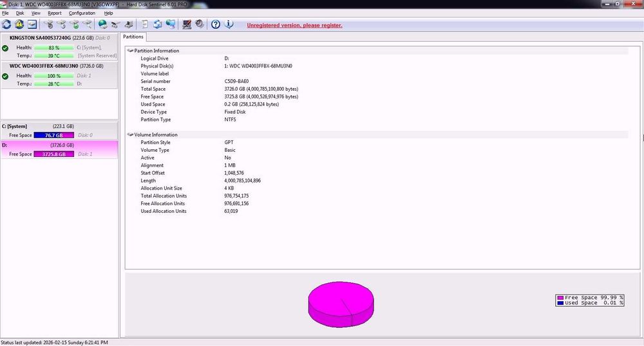This screenshot has width=644, height=346.
Task: Click the monitor with red line icon
Action: [187, 24]
